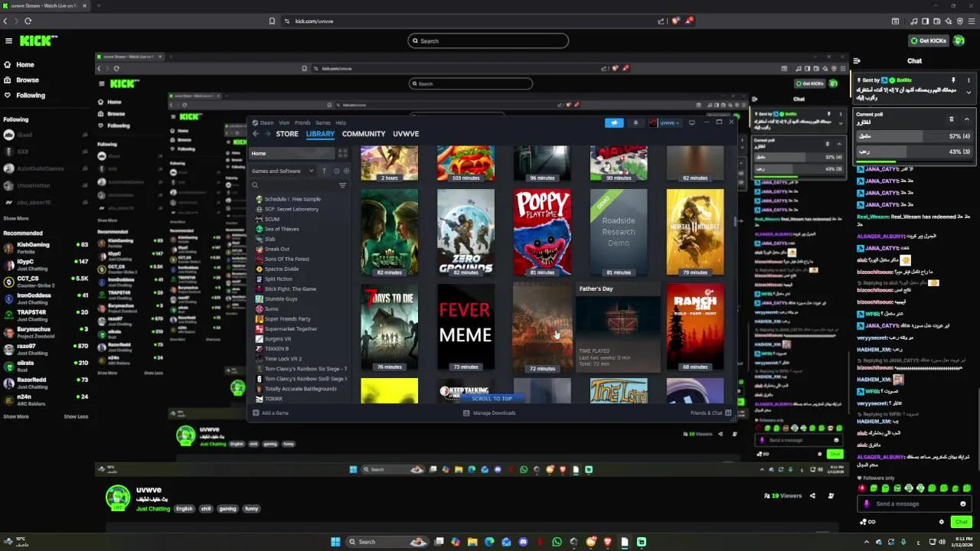Click the gaming stream tag
The width and height of the screenshot is (980, 551).
click(227, 509)
